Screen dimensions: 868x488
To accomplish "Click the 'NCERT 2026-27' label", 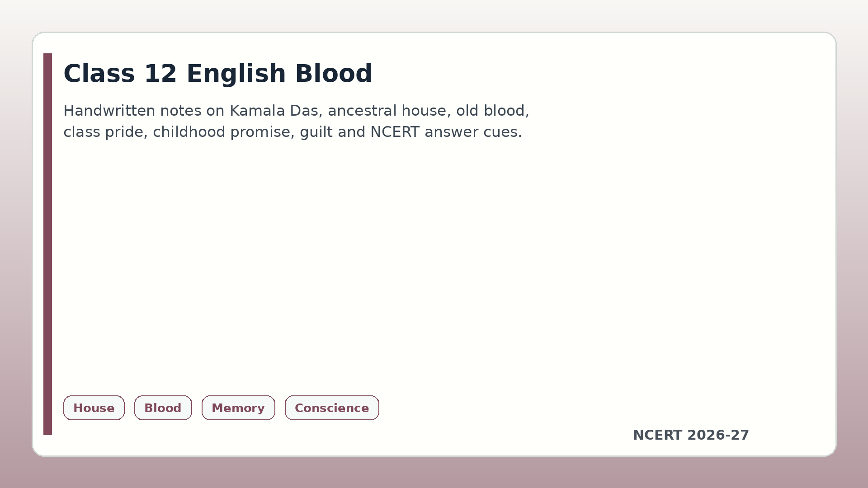I will click(x=691, y=435).
